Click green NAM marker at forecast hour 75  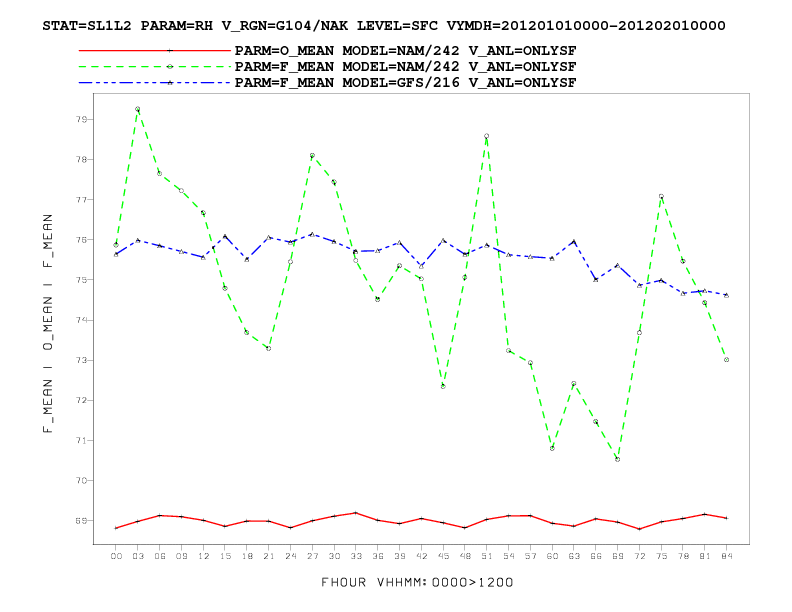pyautogui.click(x=661, y=196)
